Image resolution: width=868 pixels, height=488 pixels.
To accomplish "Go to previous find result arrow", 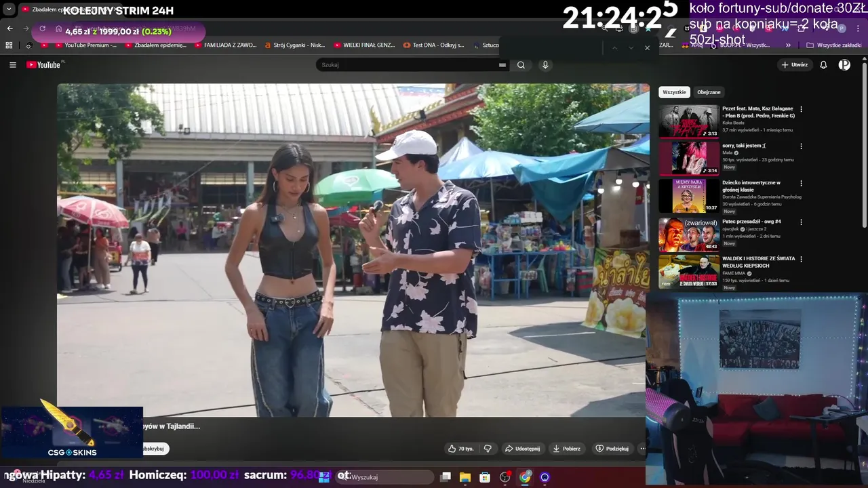I will 614,48.
